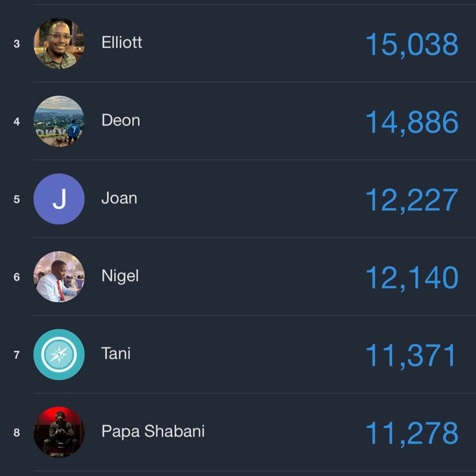Open Papa Shabani's name label
The height and width of the screenshot is (476, 476).
[x=153, y=431]
